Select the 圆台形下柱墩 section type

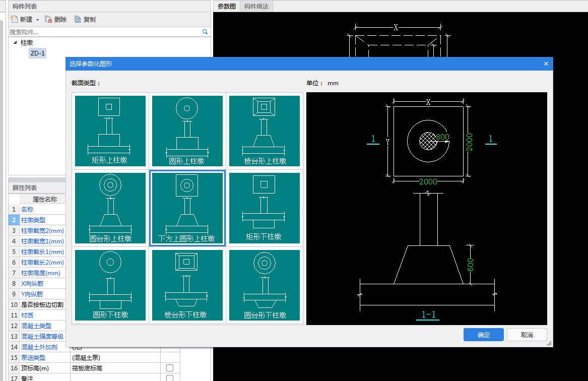(x=265, y=285)
